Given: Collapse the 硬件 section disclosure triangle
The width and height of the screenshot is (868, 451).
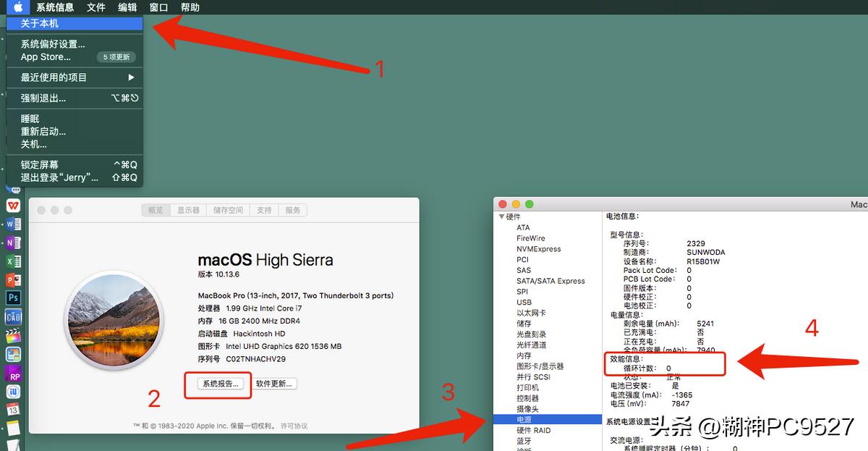Looking at the screenshot, I should coord(501,216).
